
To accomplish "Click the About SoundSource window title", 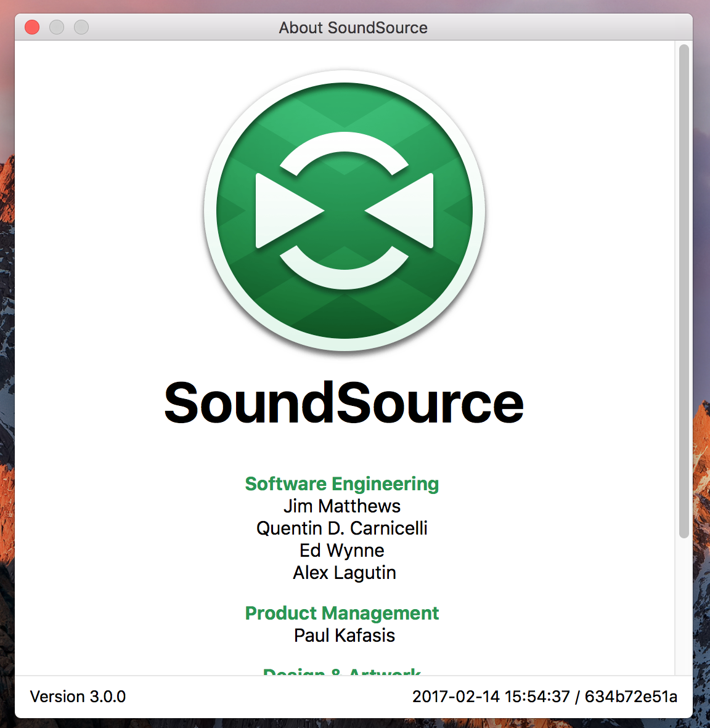I will 353,27.
